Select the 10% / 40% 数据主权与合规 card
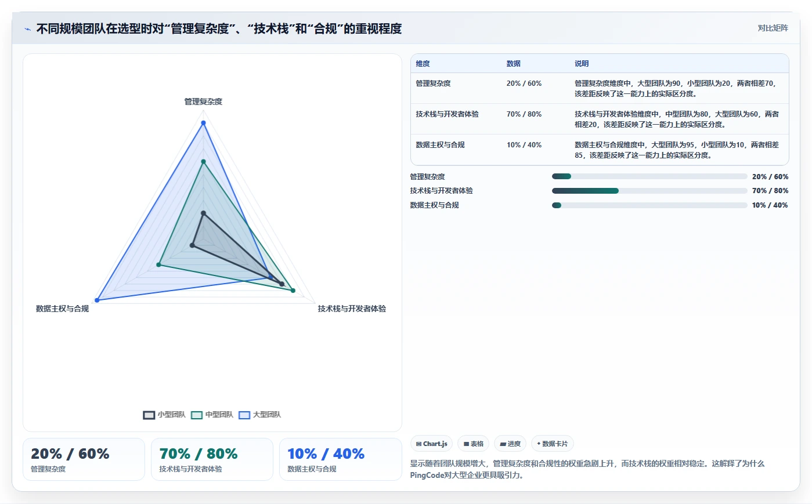The width and height of the screenshot is (812, 504). tap(340, 459)
